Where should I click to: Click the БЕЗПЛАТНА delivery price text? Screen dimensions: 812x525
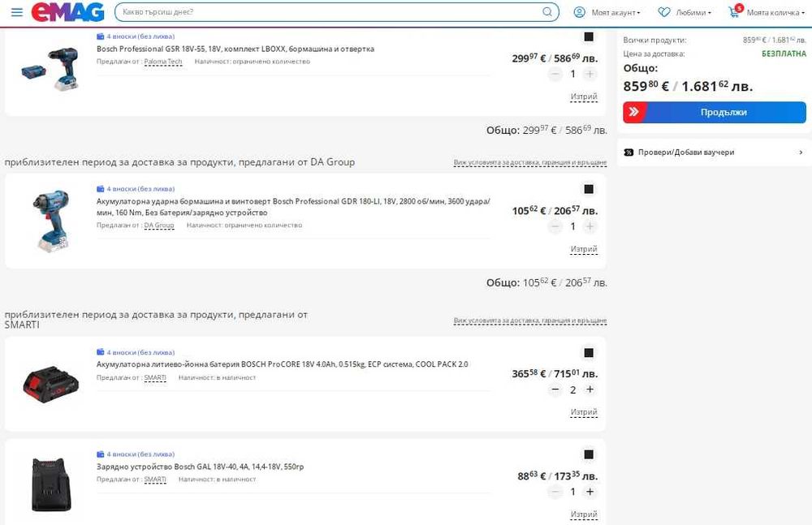(784, 54)
